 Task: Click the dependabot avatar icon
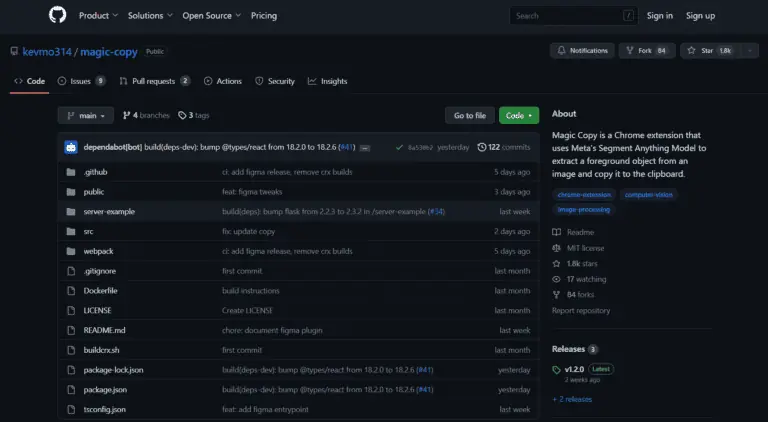coord(71,147)
